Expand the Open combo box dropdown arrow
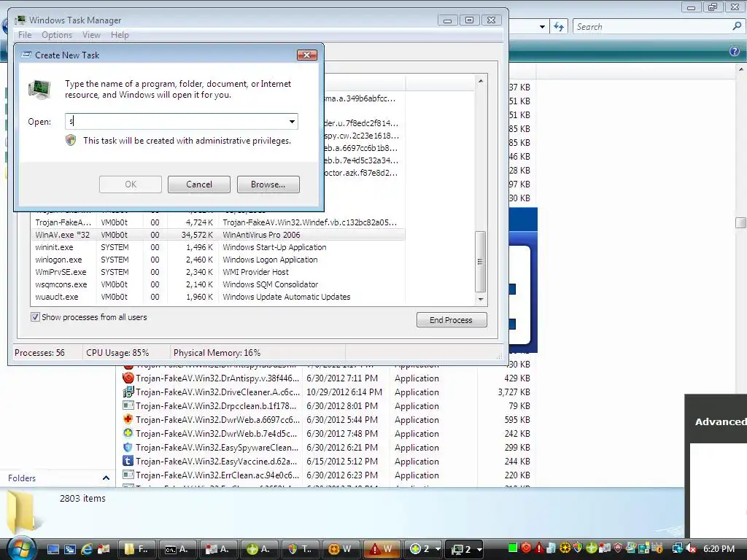This screenshot has height=560, width=747. (292, 122)
